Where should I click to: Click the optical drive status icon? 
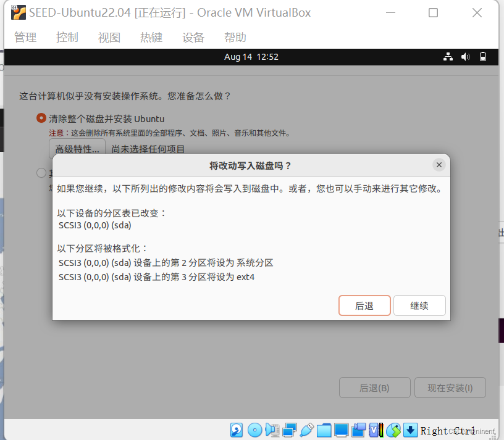pyautogui.click(x=255, y=430)
